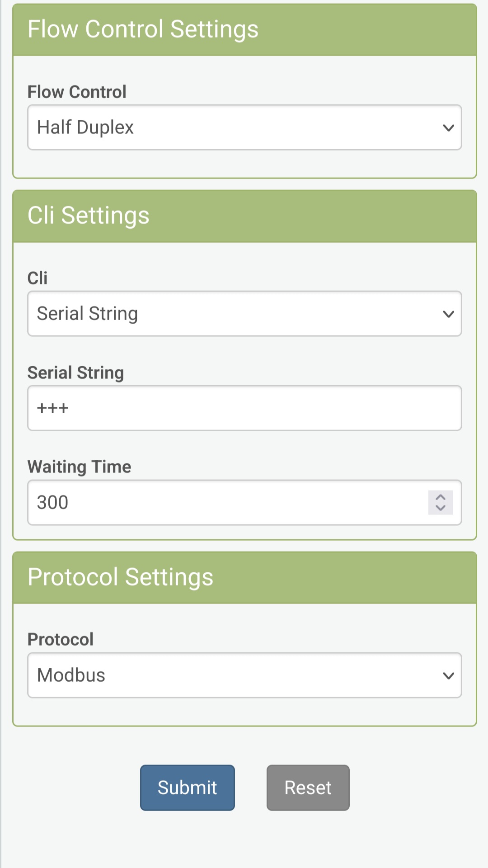Click into the Waiting Time number field
Viewport: 488px width, 868px height.
pos(226,503)
